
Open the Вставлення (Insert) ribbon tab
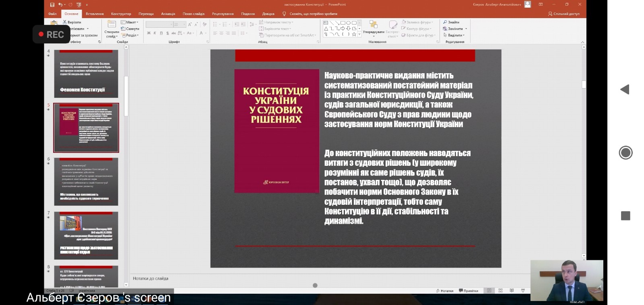95,14
